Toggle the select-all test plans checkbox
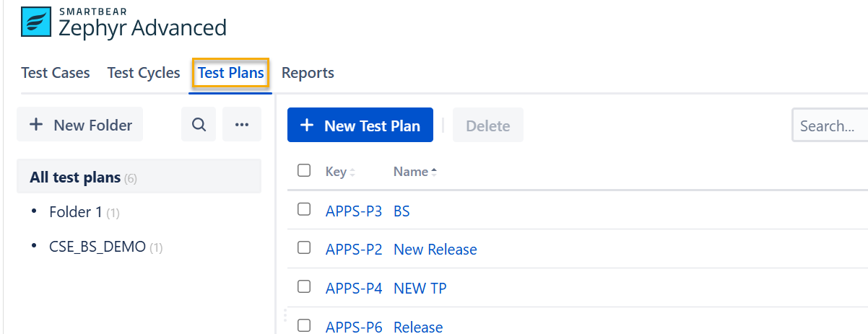Screen dimensions: 868x334 click(x=304, y=171)
